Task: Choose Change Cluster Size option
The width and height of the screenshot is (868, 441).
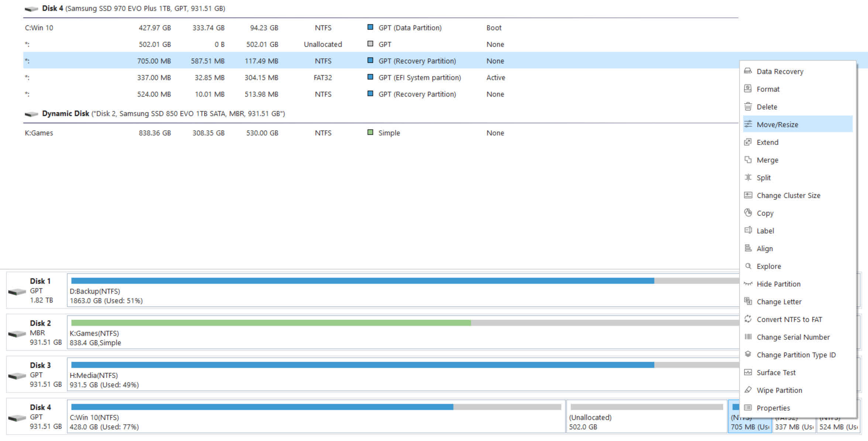Action: click(x=788, y=195)
